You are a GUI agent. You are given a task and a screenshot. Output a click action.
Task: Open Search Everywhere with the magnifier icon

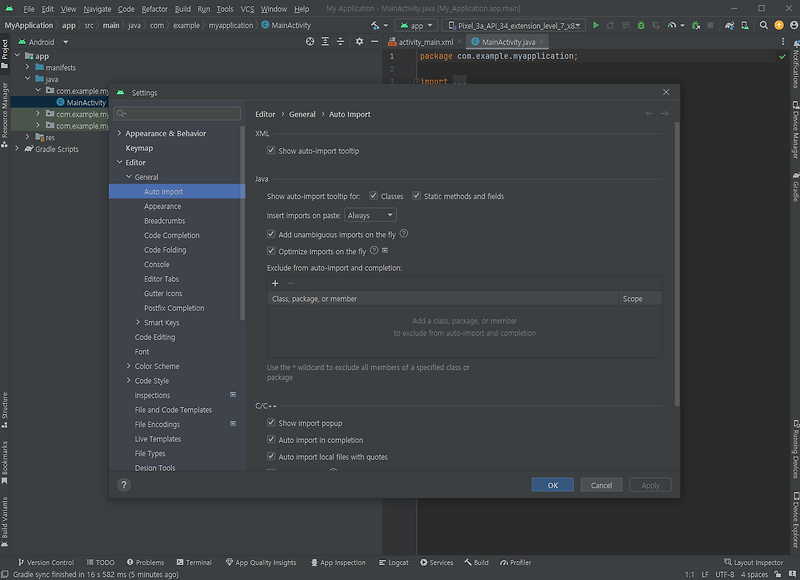(763, 25)
